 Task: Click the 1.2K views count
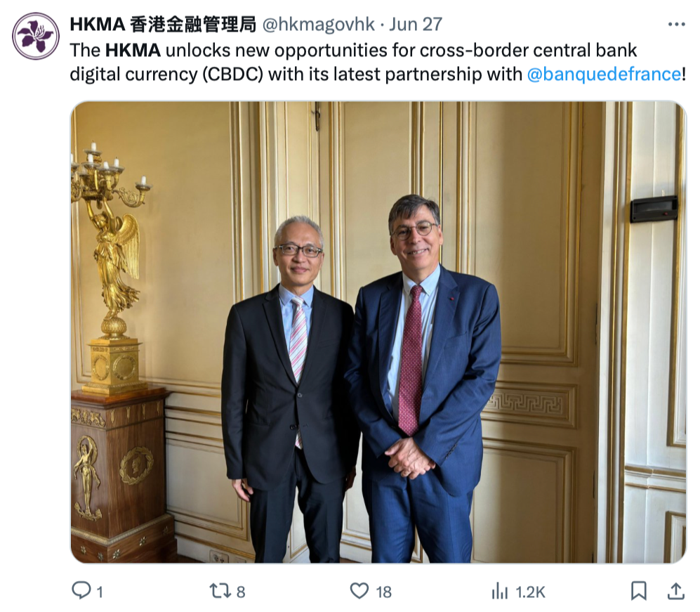pyautogui.click(x=530, y=592)
